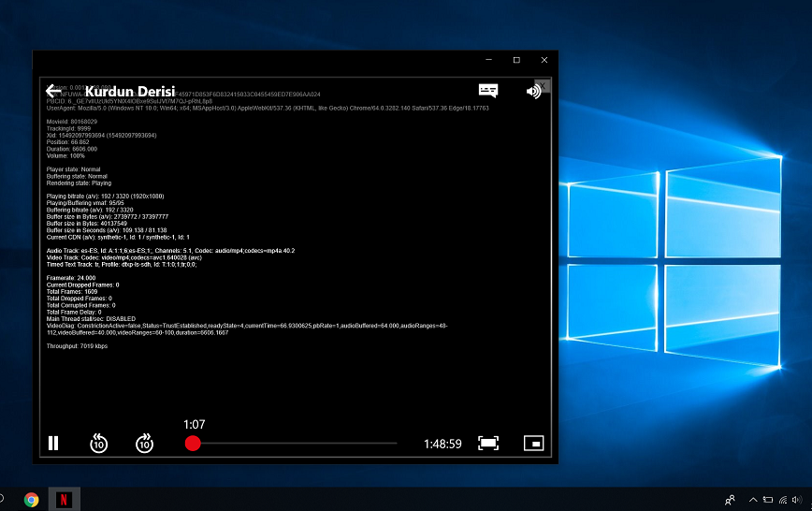
Task: Show hidden system tray icons
Action: coord(753,500)
